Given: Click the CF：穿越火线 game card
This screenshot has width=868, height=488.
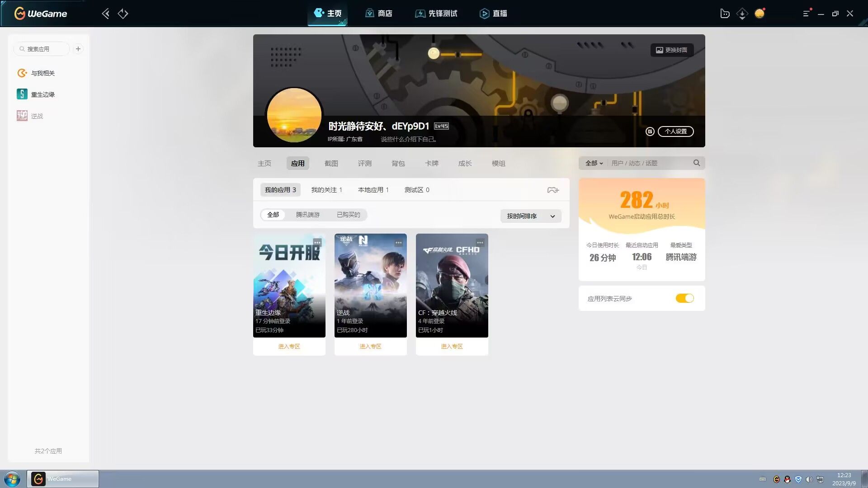Looking at the screenshot, I should pyautogui.click(x=452, y=286).
